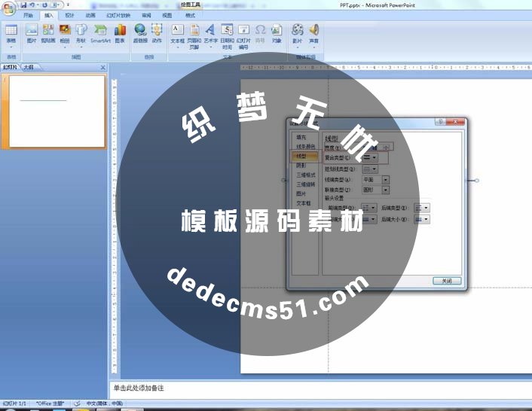Expand the 联接类型 (Join type) dropdown
532x411 pixels.
386,190
